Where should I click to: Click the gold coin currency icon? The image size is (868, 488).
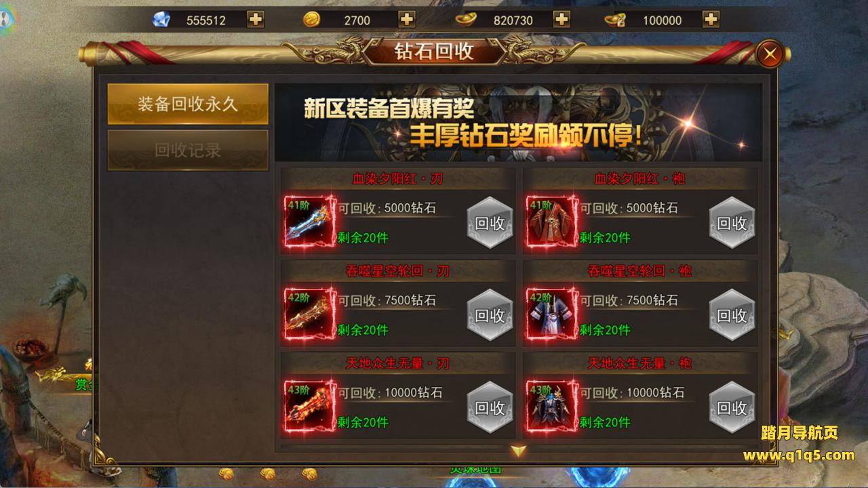[x=312, y=20]
